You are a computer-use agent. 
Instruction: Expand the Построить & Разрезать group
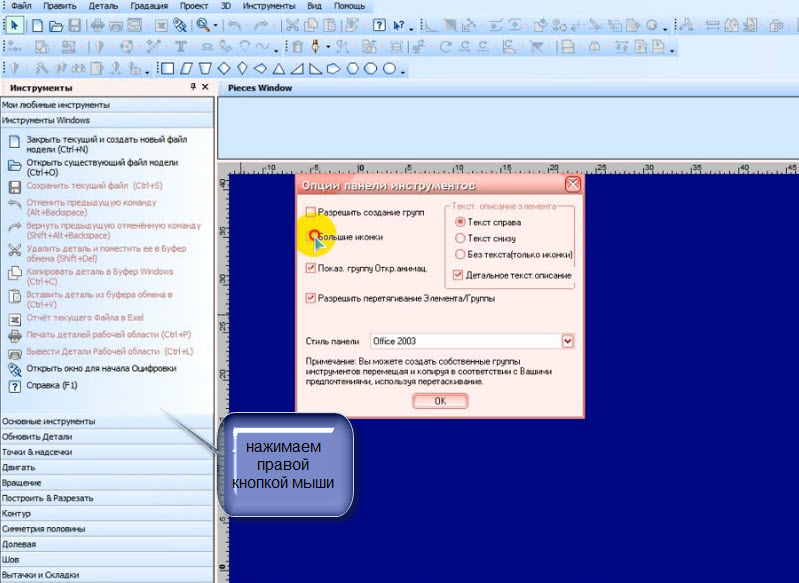[x=107, y=498]
